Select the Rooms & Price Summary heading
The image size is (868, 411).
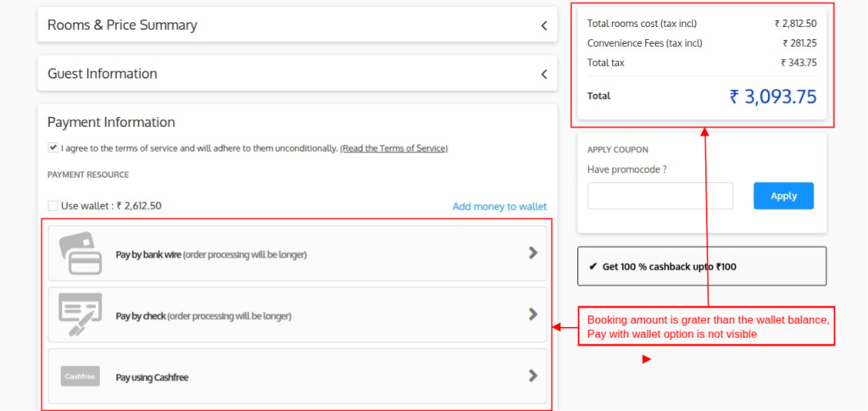[122, 25]
